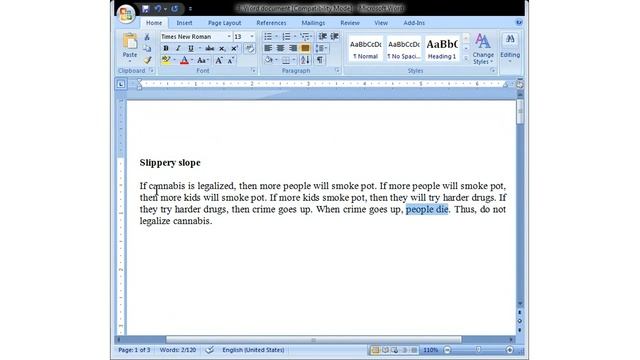
Task: Open the References tab
Action: pos(271,23)
